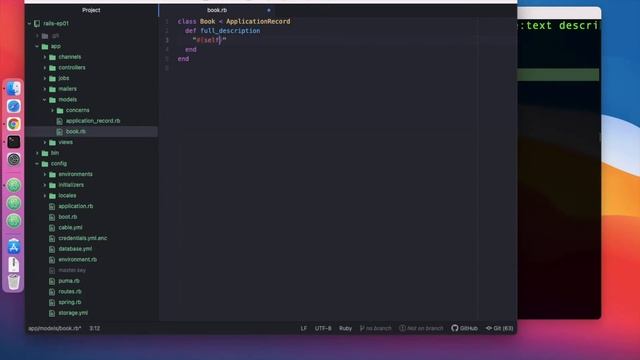Click the book.rb file icon in tree

click(x=60, y=131)
